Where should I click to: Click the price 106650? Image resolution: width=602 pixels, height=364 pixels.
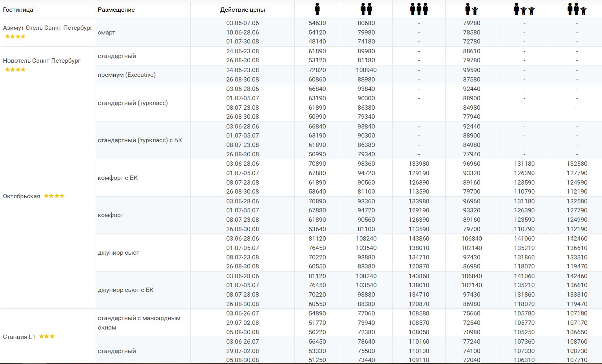coord(577,332)
